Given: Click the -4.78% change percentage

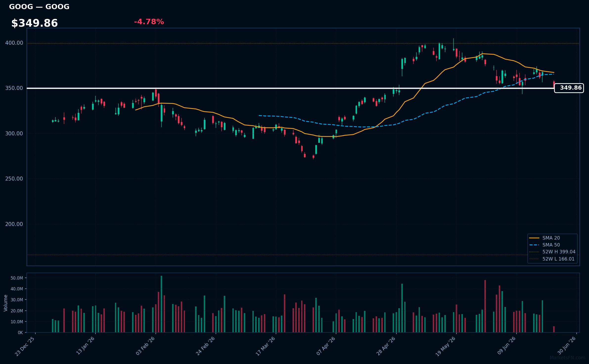Looking at the screenshot, I should tap(149, 22).
